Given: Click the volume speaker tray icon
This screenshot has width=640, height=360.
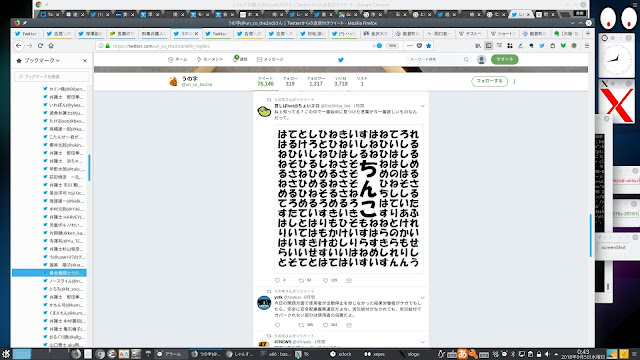Looking at the screenshot, I should [547, 354].
